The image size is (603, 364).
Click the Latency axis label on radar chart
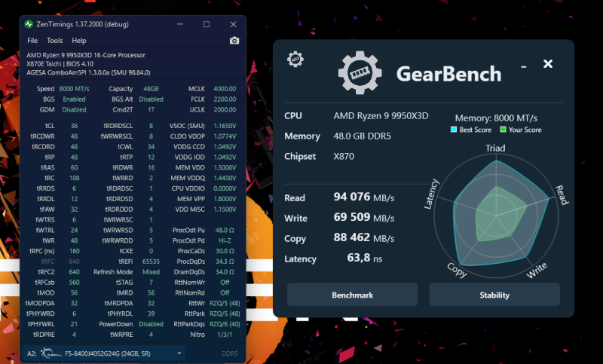point(431,194)
